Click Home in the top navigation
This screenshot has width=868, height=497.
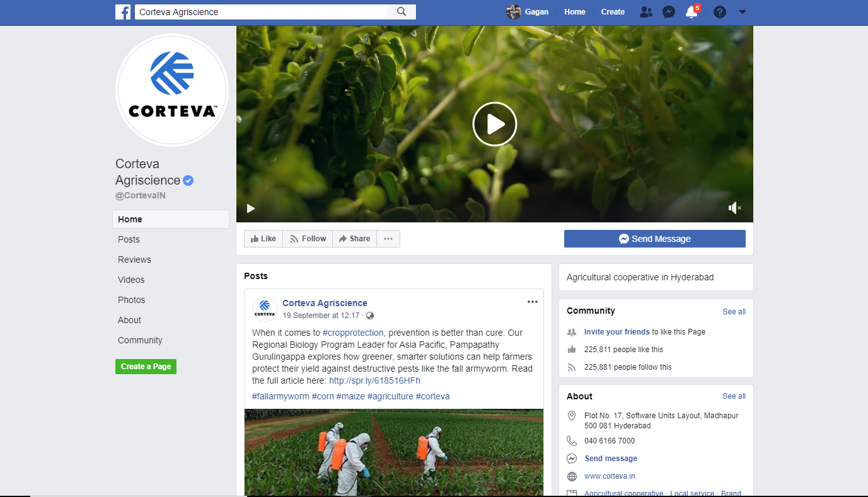[575, 12]
